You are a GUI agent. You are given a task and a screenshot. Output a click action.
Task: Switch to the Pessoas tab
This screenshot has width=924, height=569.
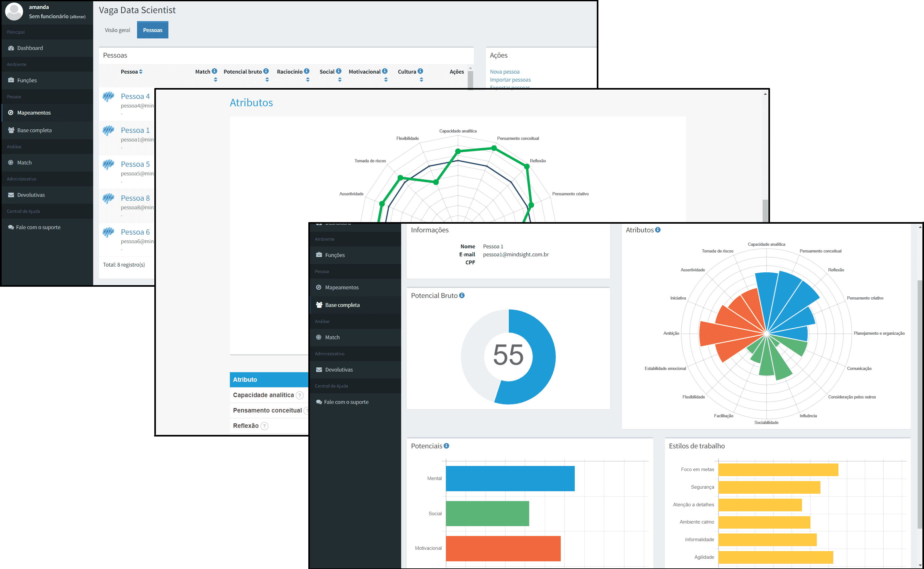pos(152,30)
